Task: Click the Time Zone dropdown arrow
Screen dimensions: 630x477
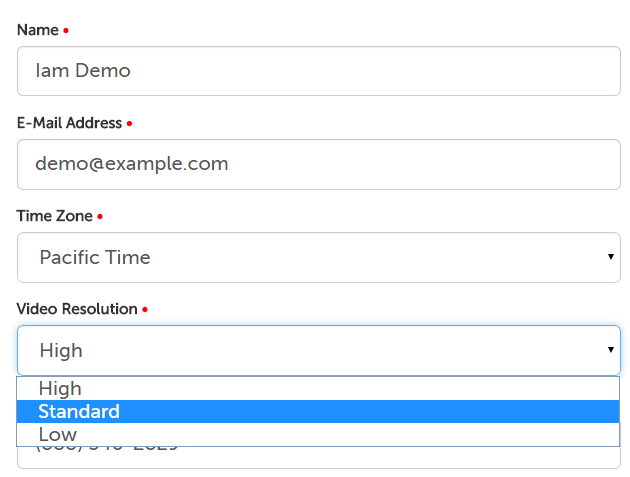Action: 610,257
